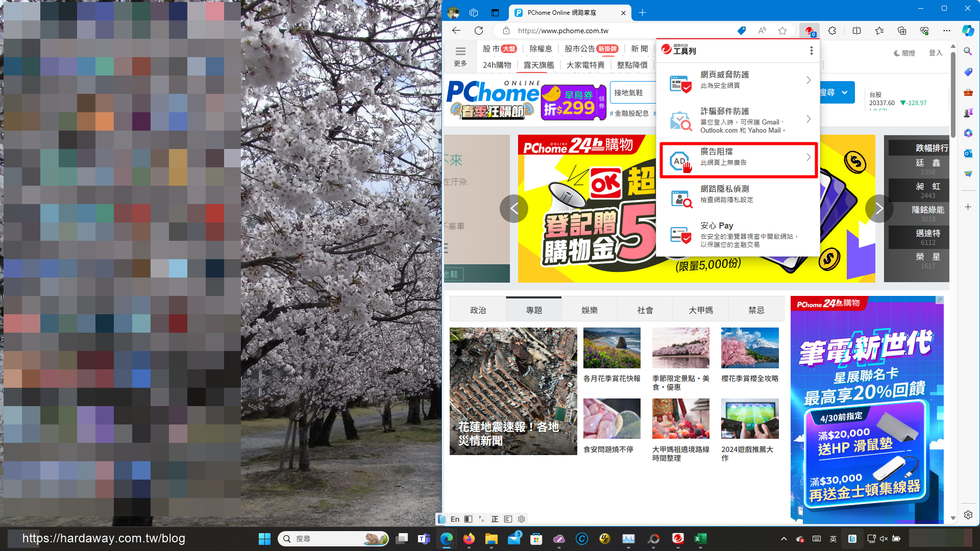Click the site info lock icon

pyautogui.click(x=506, y=31)
